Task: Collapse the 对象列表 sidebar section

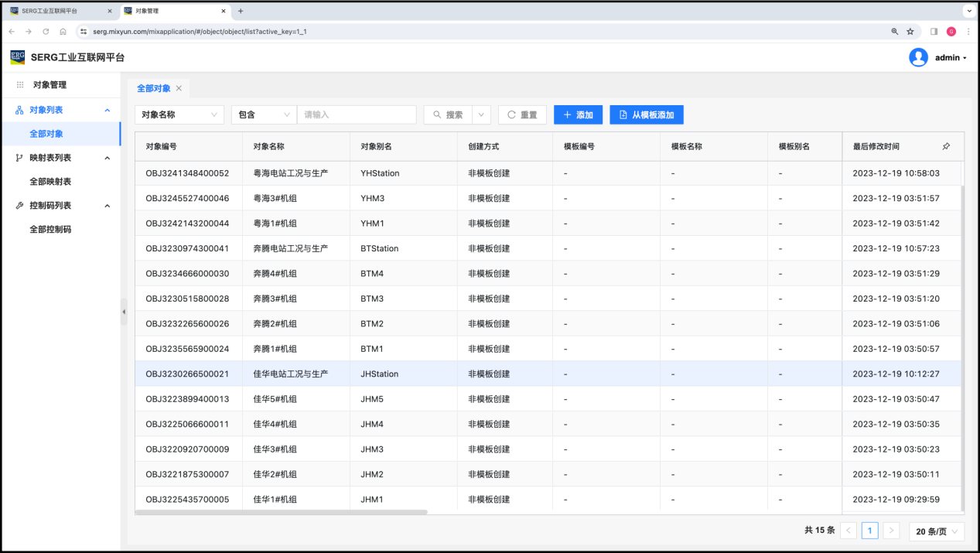Action: tap(108, 110)
